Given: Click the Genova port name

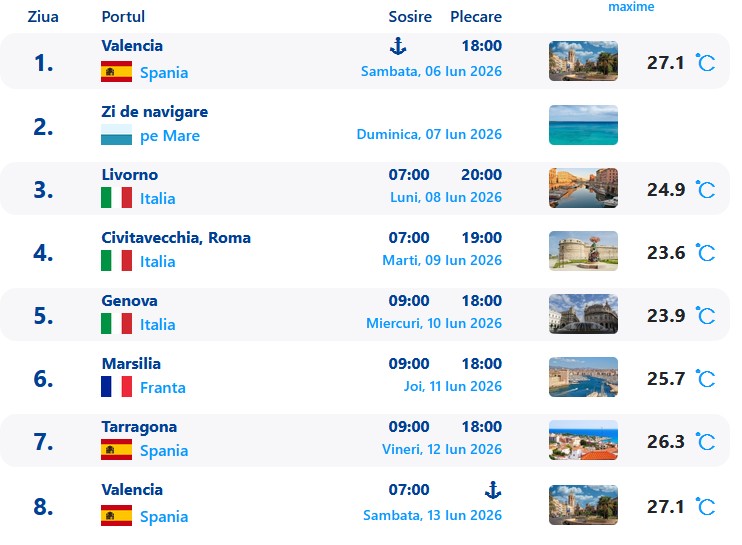Looking at the screenshot, I should [130, 301].
